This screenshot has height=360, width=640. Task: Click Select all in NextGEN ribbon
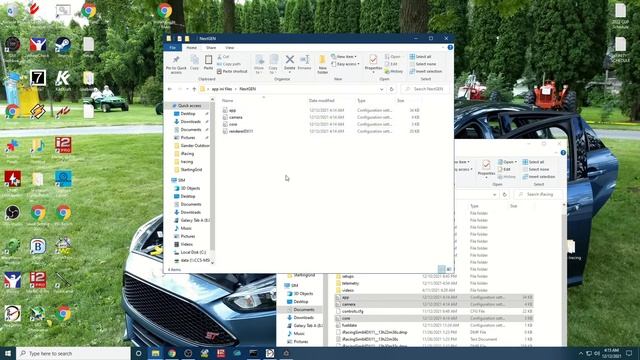pyautogui.click(x=420, y=57)
